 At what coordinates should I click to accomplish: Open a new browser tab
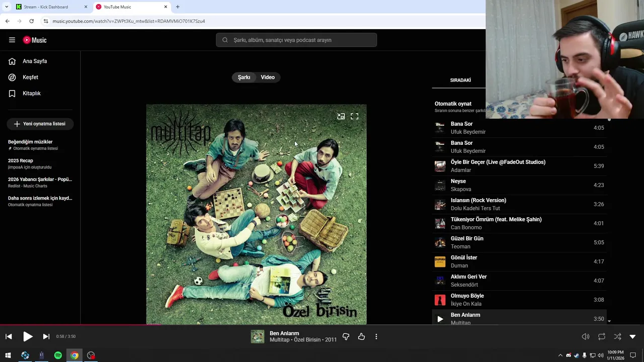coord(178,7)
